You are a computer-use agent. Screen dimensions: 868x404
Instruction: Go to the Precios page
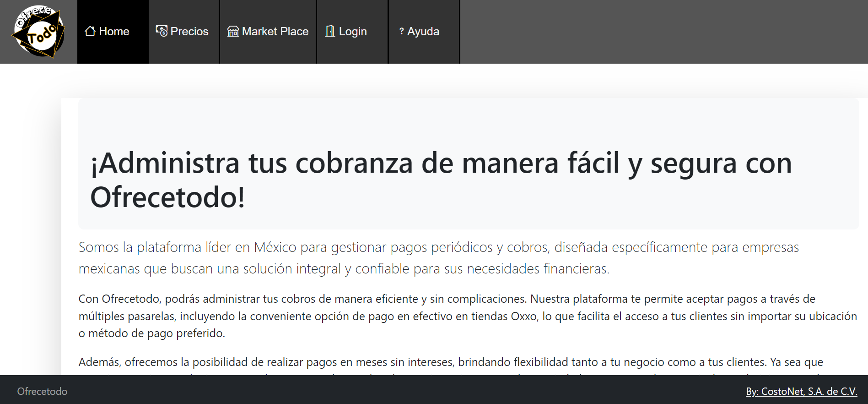pos(189,32)
